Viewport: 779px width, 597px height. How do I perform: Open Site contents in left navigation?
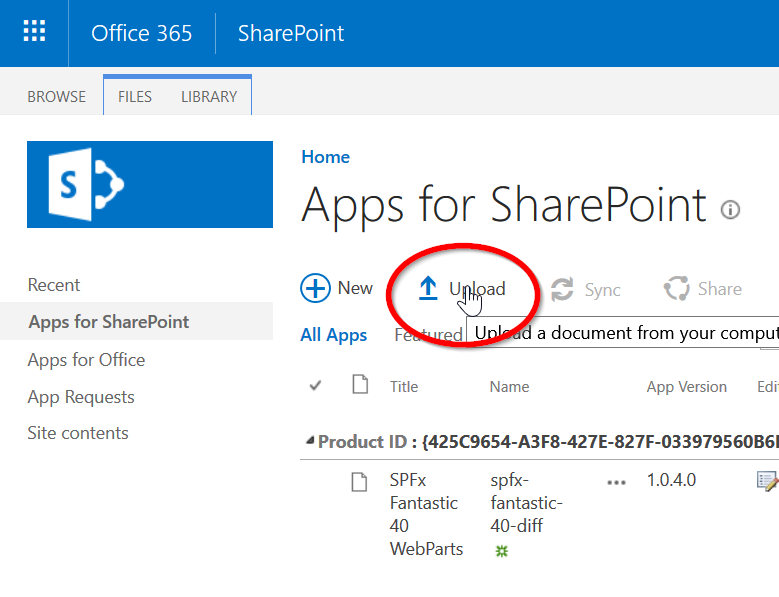[78, 433]
